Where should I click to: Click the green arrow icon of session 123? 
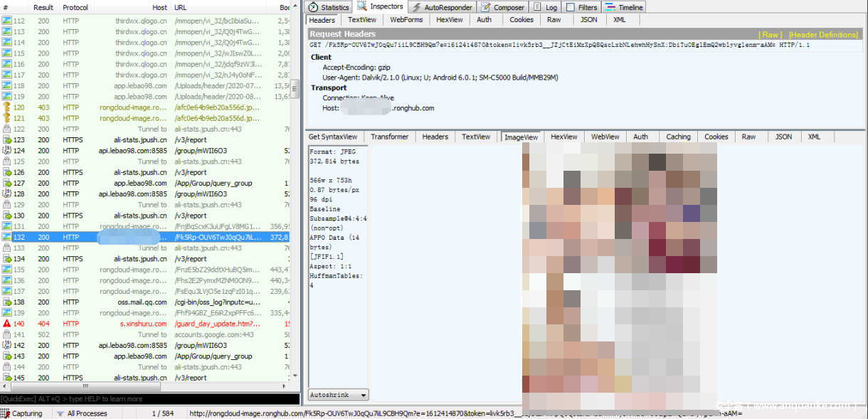pyautogui.click(x=6, y=140)
